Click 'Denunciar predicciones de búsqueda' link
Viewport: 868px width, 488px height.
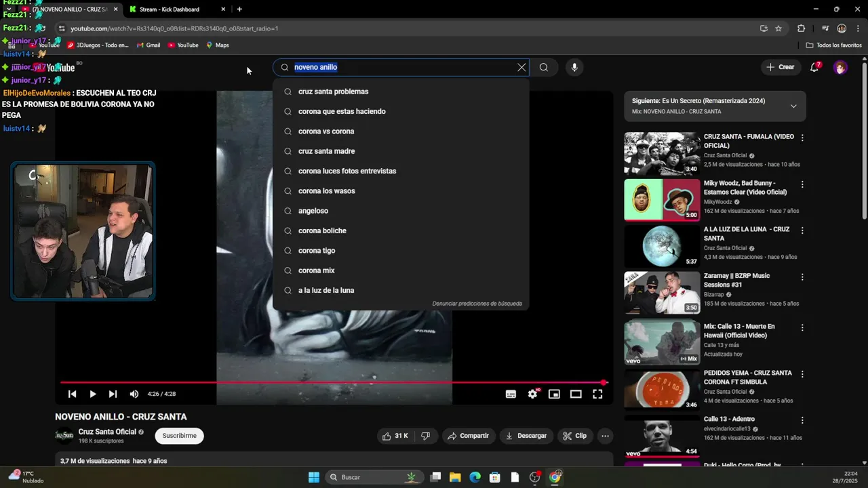pos(477,304)
